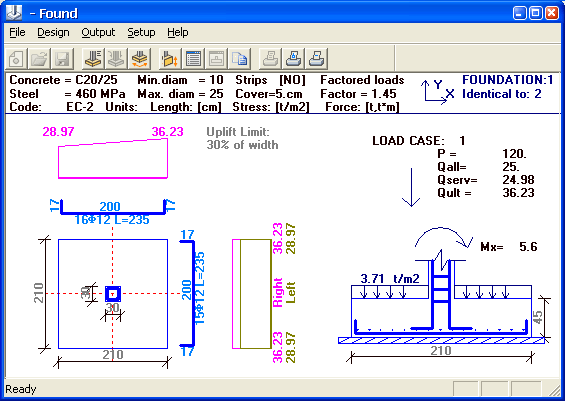This screenshot has width=565, height=401.
Task: Open the Help menu
Action: (x=178, y=32)
